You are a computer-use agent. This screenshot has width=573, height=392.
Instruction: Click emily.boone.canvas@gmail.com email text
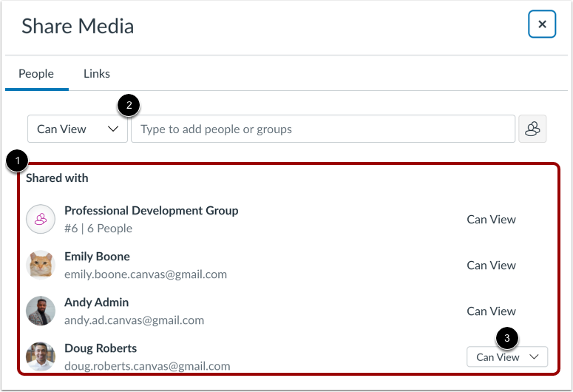point(146,274)
